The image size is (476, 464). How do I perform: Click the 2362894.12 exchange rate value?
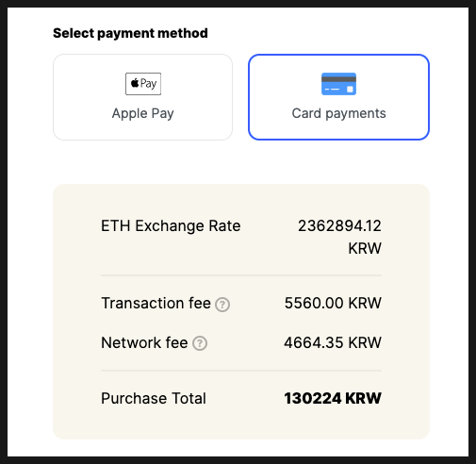(x=339, y=225)
